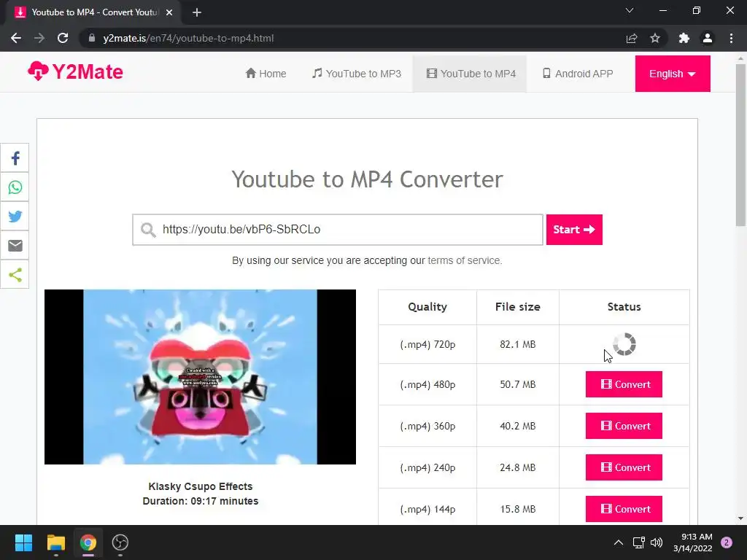Open the terms of service link
Screen dimensions: 747x560
coord(464,260)
